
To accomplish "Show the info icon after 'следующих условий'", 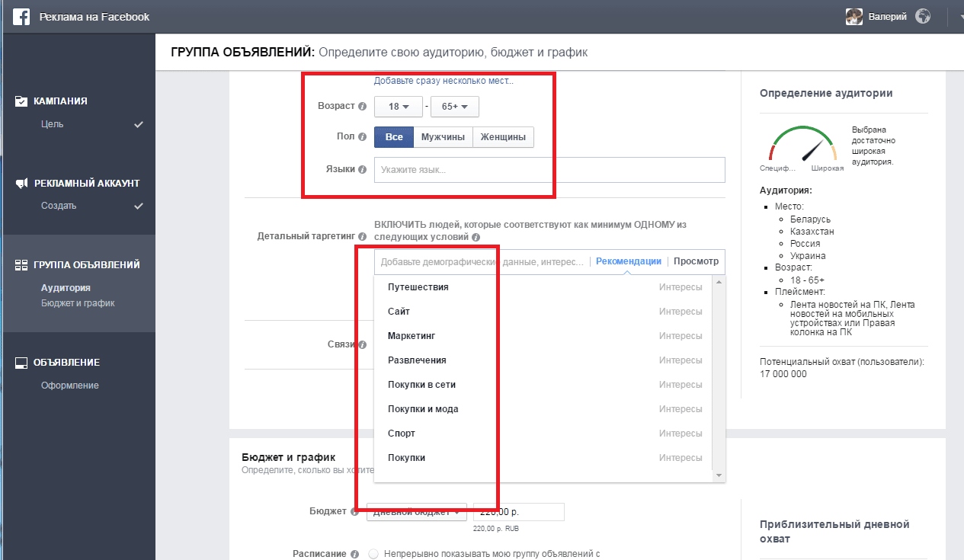I will [x=476, y=237].
